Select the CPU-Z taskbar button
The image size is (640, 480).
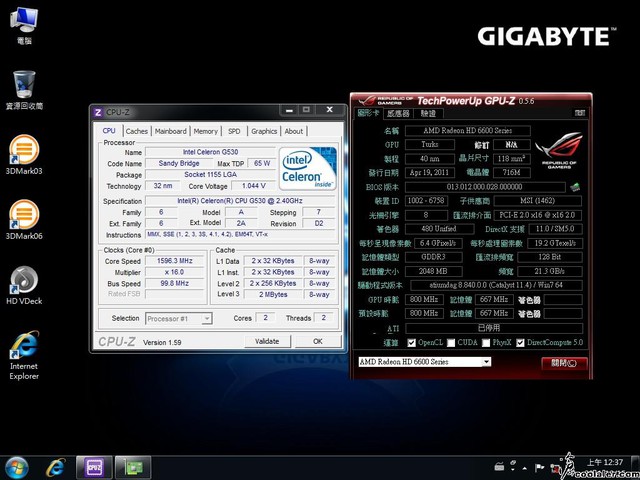(x=94, y=468)
